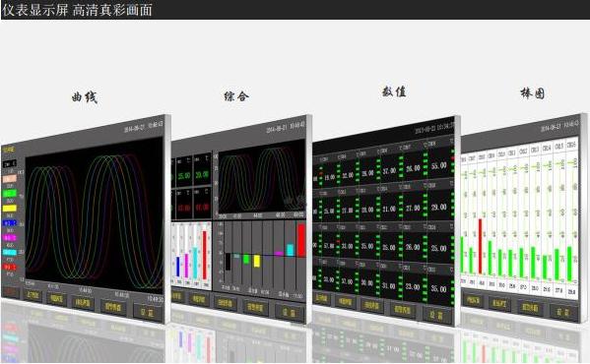Click the 设置 button on the 数值 screen
The width and height of the screenshot is (590, 364).
437,315
